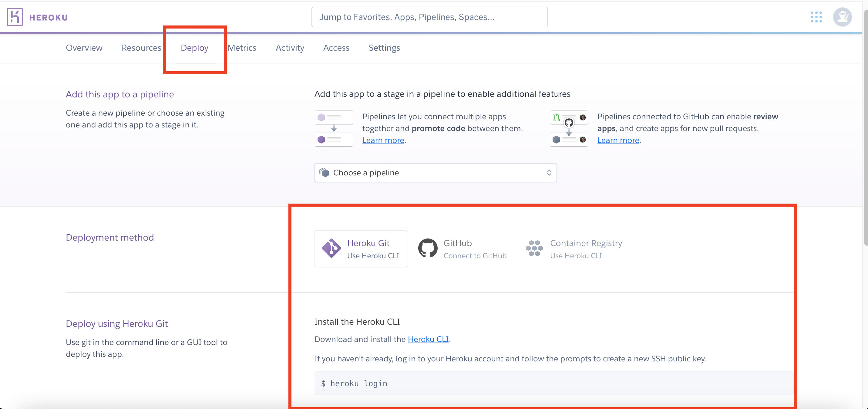Follow the Heroku CLI download link
The image size is (868, 409).
428,339
